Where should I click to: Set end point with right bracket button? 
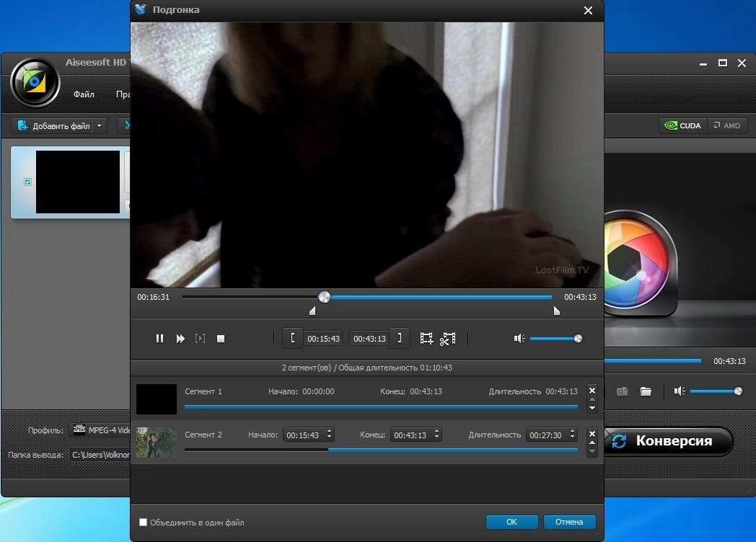(400, 338)
